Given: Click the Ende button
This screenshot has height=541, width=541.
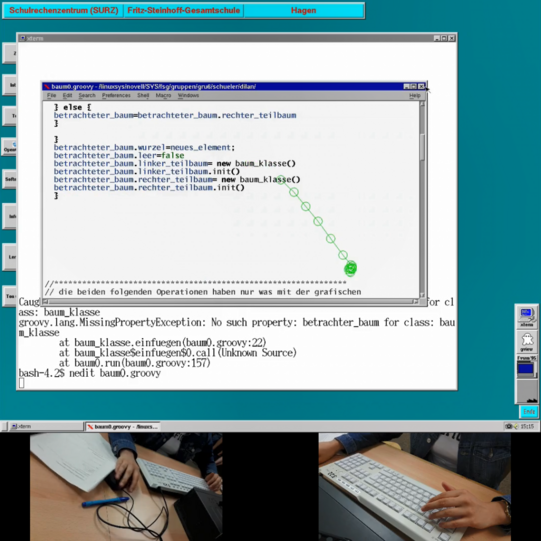Looking at the screenshot, I should pyautogui.click(x=529, y=411).
